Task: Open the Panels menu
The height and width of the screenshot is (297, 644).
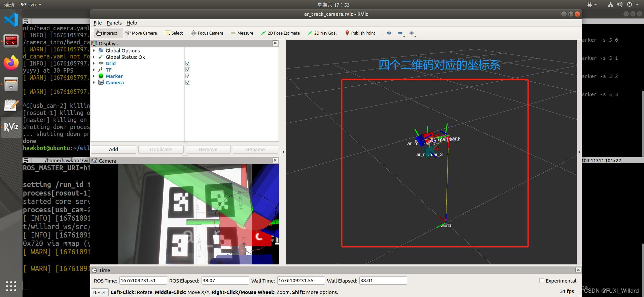Action: coord(114,23)
